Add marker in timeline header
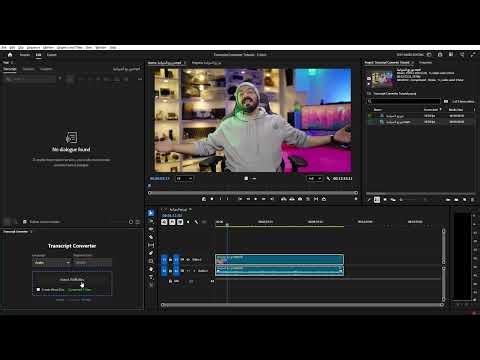 (x=188, y=222)
